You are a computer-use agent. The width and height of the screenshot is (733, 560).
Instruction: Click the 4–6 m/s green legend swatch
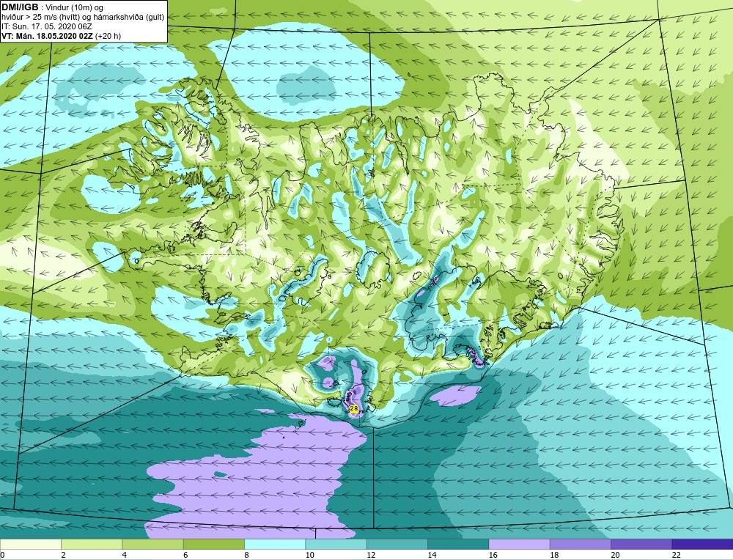[x=153, y=544]
